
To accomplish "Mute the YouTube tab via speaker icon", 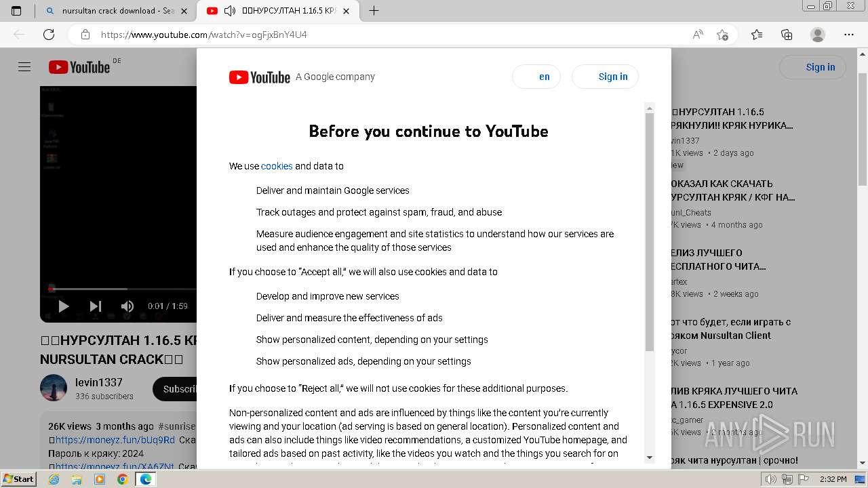I will point(230,11).
